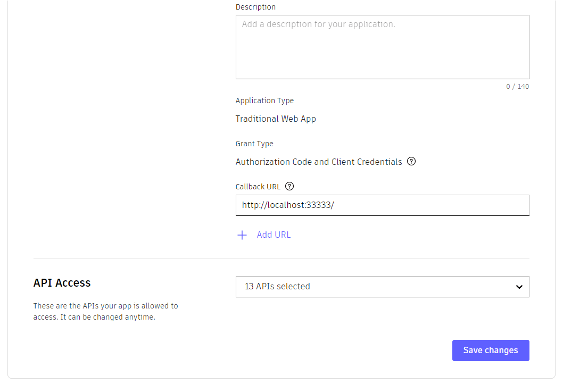Viewport: 588px width, 384px height.
Task: Click the Add URL link
Action: [274, 235]
